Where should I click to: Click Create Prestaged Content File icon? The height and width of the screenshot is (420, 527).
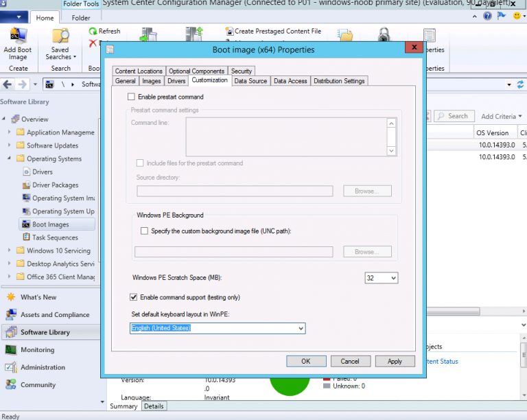[x=229, y=32]
